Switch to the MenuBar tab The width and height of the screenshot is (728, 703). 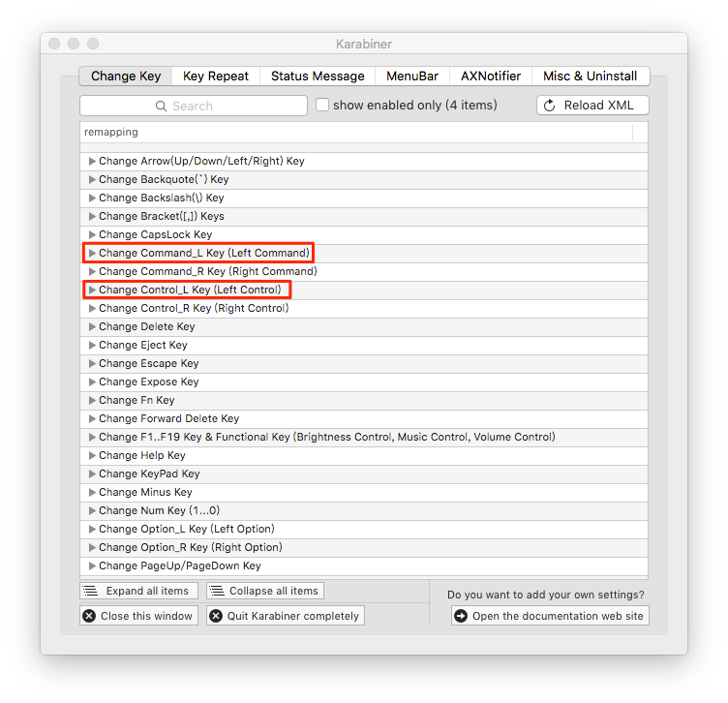pos(412,76)
